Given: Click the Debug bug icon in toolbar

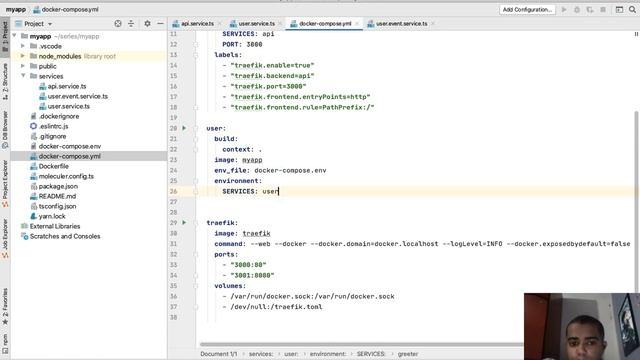Looking at the screenshot, I should pyautogui.click(x=577, y=9).
